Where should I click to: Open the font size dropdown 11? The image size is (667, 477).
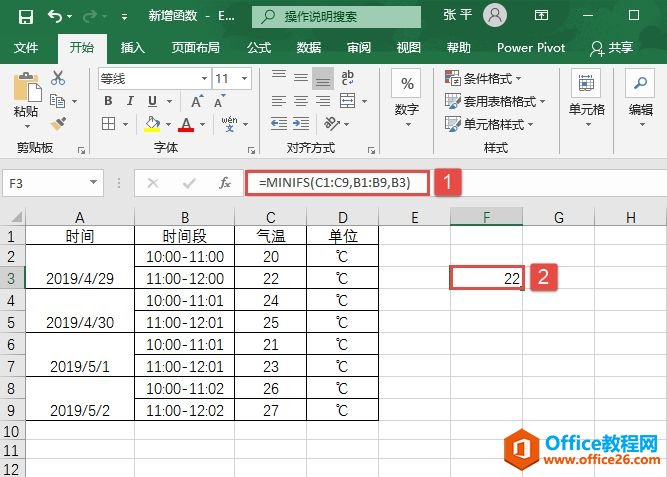pyautogui.click(x=244, y=78)
